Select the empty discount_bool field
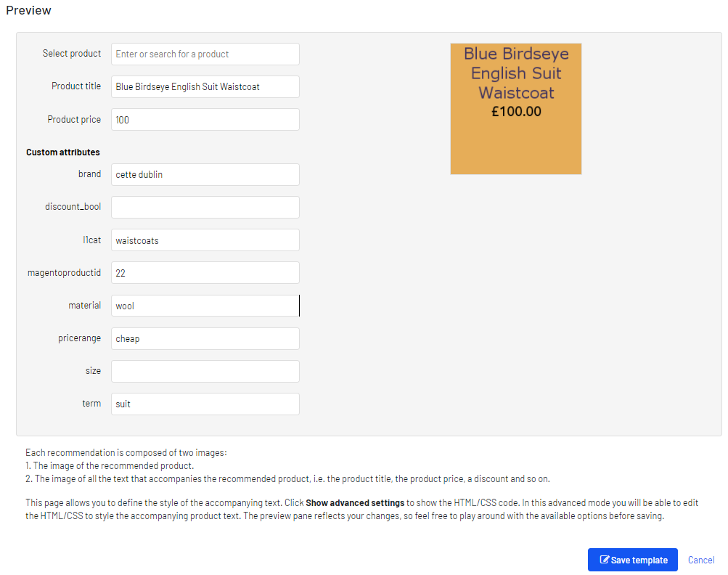Screen dimensions: 728x575 pyautogui.click(x=205, y=207)
